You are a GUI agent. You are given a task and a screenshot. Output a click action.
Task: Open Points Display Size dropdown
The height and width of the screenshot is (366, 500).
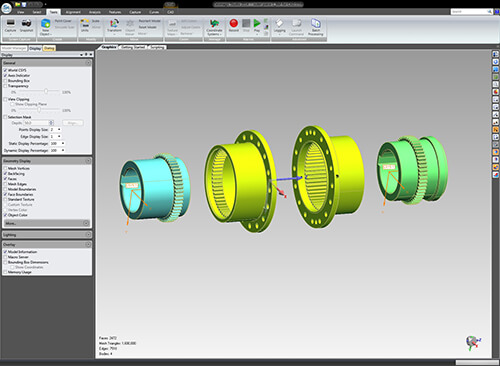(x=59, y=130)
